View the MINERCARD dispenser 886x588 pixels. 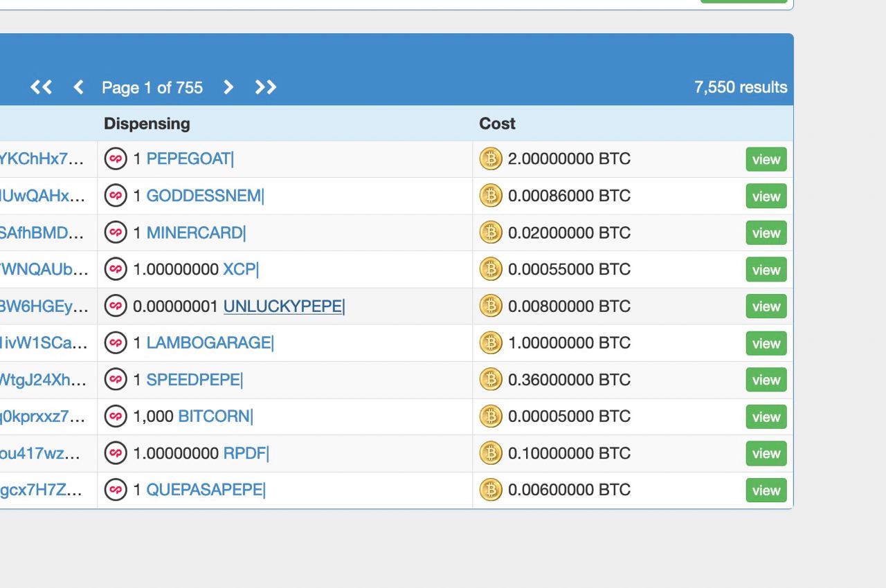point(766,232)
